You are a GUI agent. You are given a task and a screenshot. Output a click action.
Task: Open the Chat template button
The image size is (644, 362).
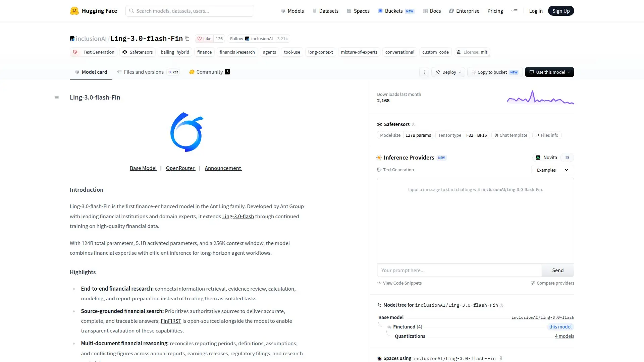(x=511, y=135)
